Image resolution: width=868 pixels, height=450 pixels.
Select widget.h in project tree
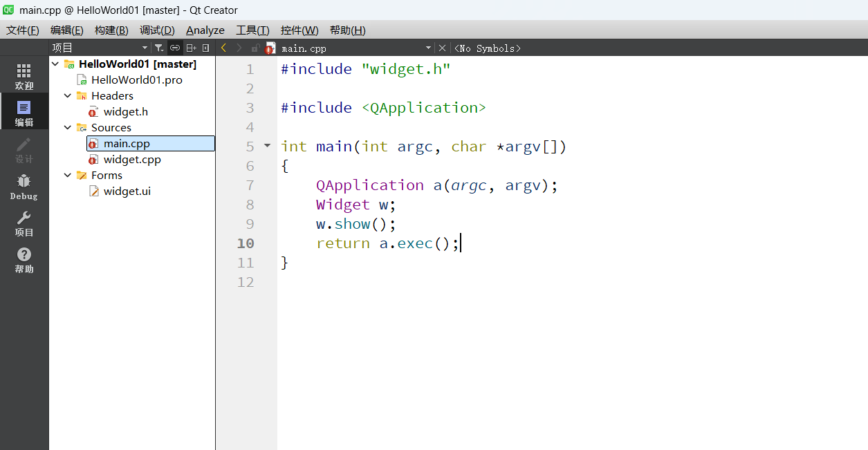[126, 111]
